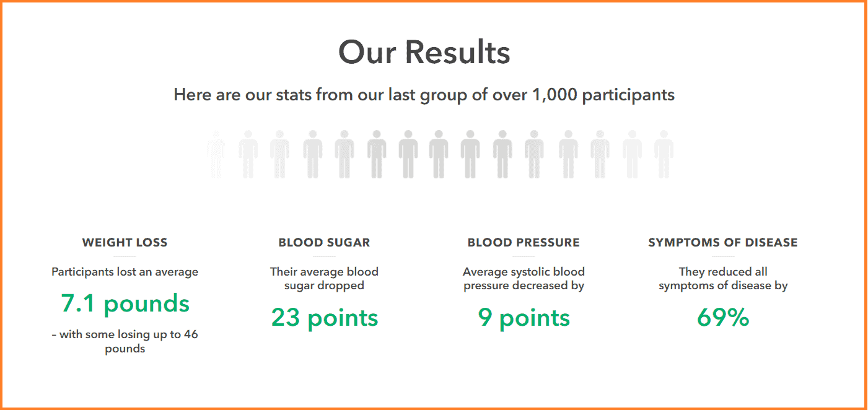This screenshot has height=410, width=868.
Task: Click the second person icon from the left
Action: 248,154
